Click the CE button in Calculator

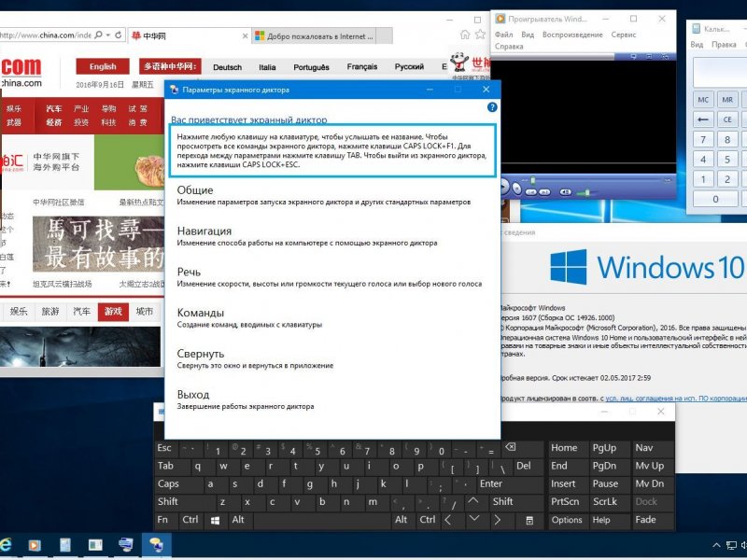click(x=727, y=119)
